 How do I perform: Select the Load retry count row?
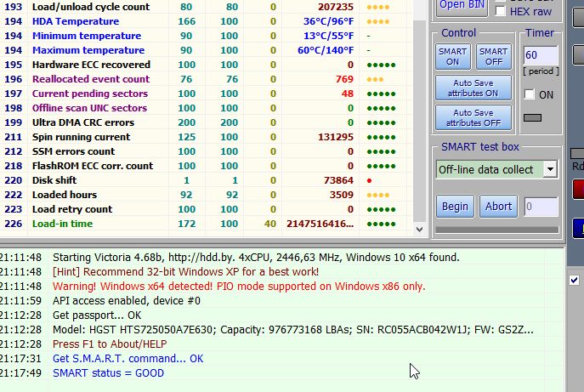click(x=205, y=209)
